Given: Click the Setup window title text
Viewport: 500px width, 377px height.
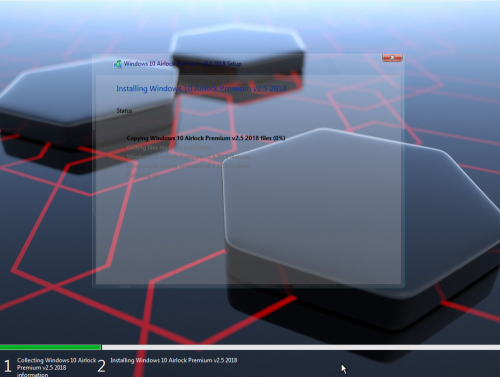Looking at the screenshot, I should click(183, 63).
